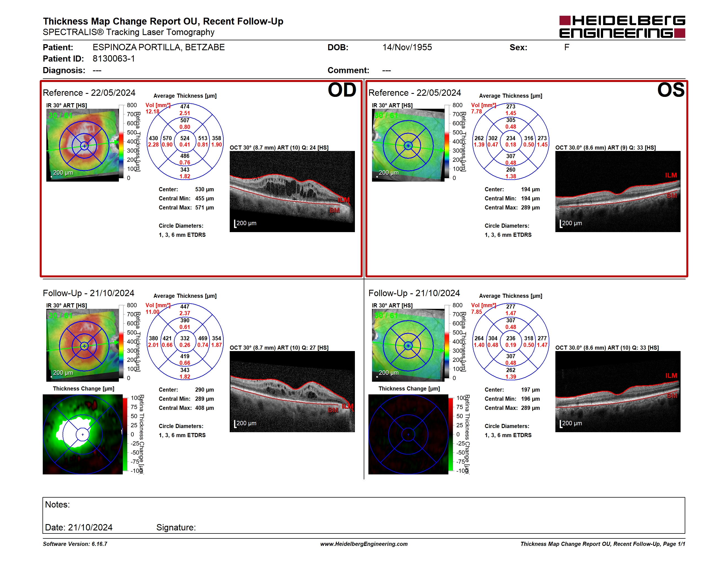Click OD follow-up Center value 290 µm
728x563 pixels.
pos(204,390)
